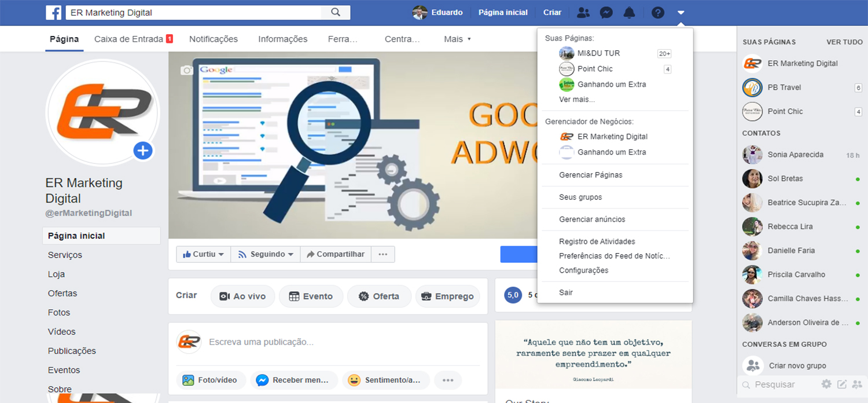Open the notifications bell icon

pyautogui.click(x=629, y=12)
